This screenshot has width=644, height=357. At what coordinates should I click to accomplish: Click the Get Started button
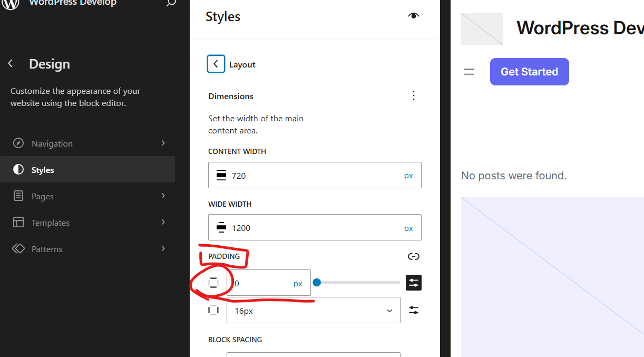[x=530, y=72]
